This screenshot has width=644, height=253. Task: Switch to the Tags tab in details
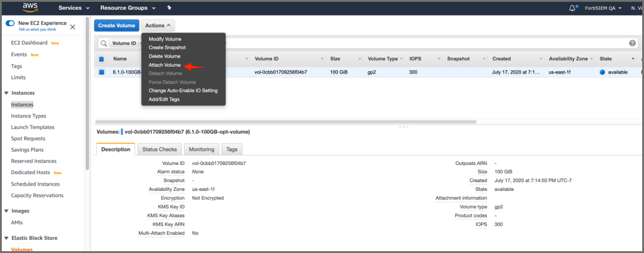[x=232, y=149]
